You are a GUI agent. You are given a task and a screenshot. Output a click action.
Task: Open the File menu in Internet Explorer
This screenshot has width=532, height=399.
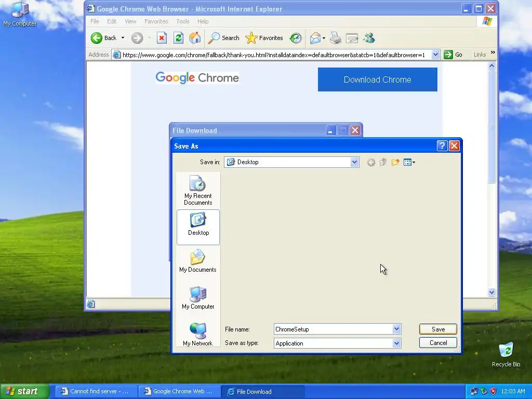coord(95,21)
